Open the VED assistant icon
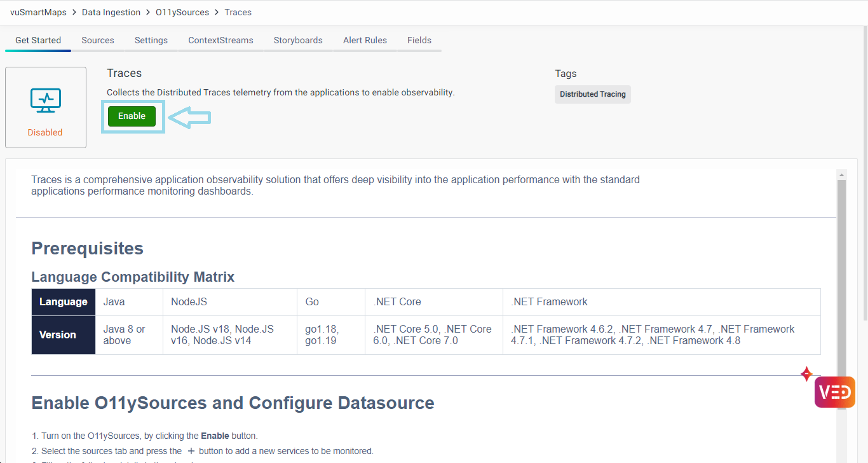The image size is (868, 463). click(834, 392)
